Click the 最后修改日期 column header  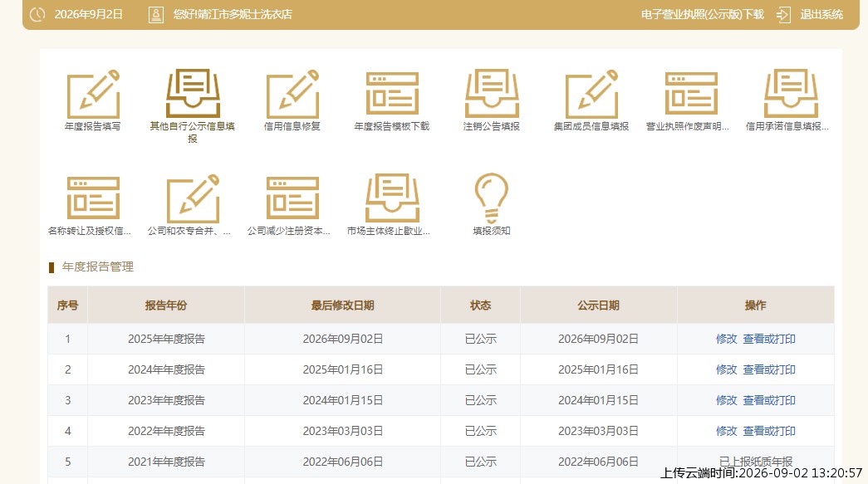(343, 306)
